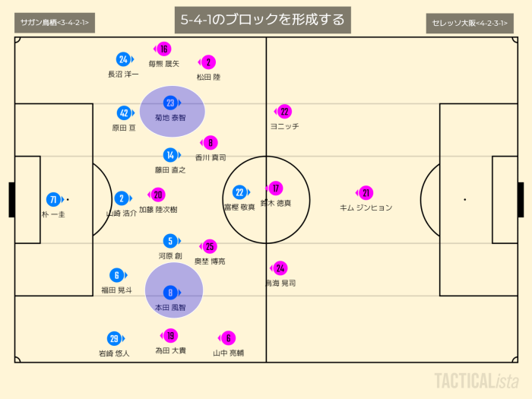This screenshot has height=399, width=532.
Task: Select blue player 14 marker
Action: [x=170, y=154]
